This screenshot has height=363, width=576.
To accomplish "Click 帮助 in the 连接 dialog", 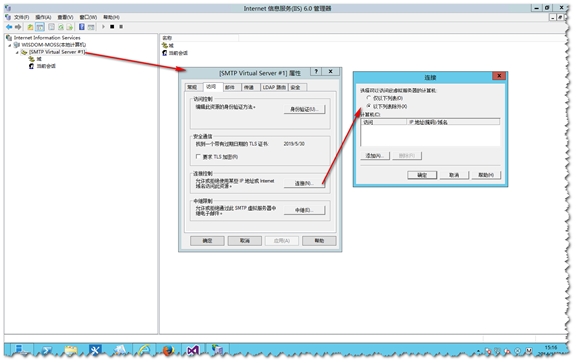I will point(486,175).
